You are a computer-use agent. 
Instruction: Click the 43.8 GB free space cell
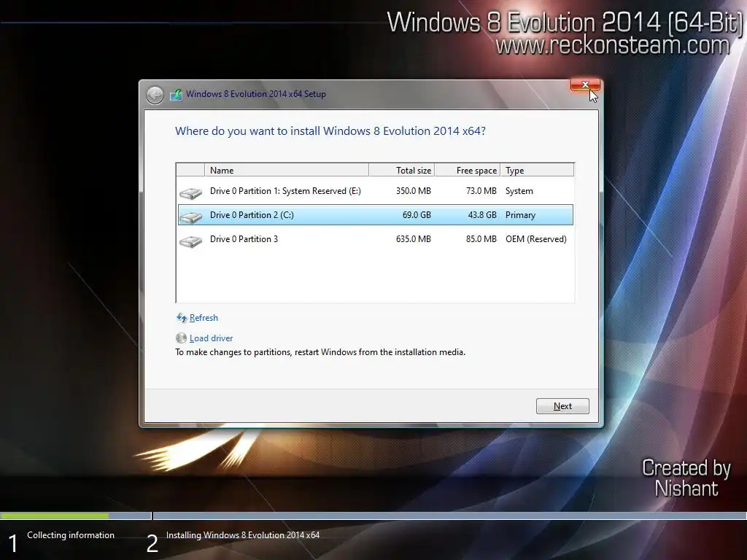(x=482, y=215)
